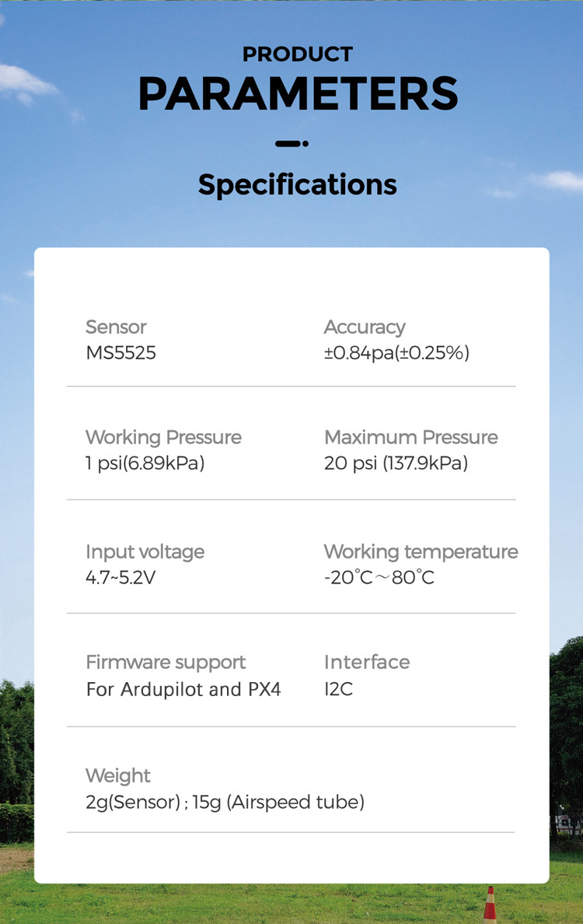The width and height of the screenshot is (583, 924).
Task: Click the Working Pressure label
Action: point(163,437)
